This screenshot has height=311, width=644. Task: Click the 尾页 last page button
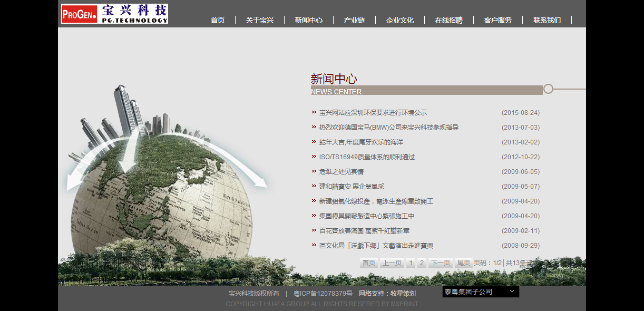click(463, 262)
